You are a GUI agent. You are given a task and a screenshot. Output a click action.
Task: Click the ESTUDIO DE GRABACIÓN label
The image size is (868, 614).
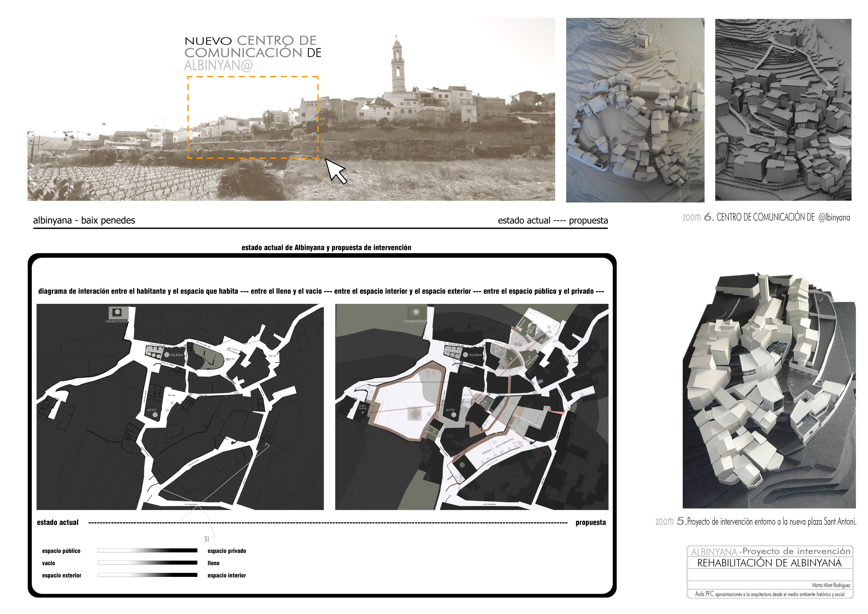pos(432,431)
